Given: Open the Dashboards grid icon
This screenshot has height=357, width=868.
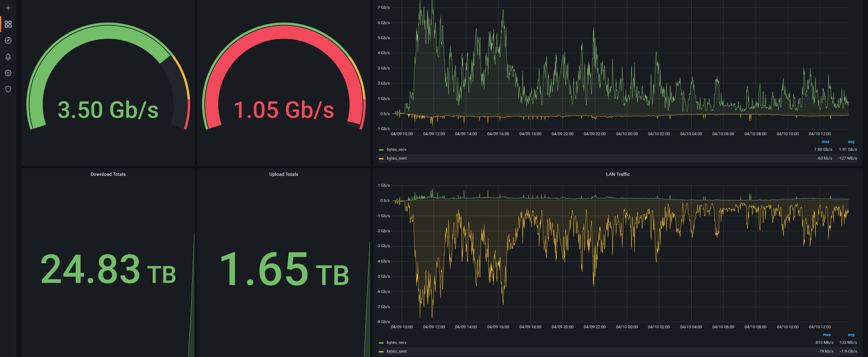Looking at the screenshot, I should coord(8,24).
